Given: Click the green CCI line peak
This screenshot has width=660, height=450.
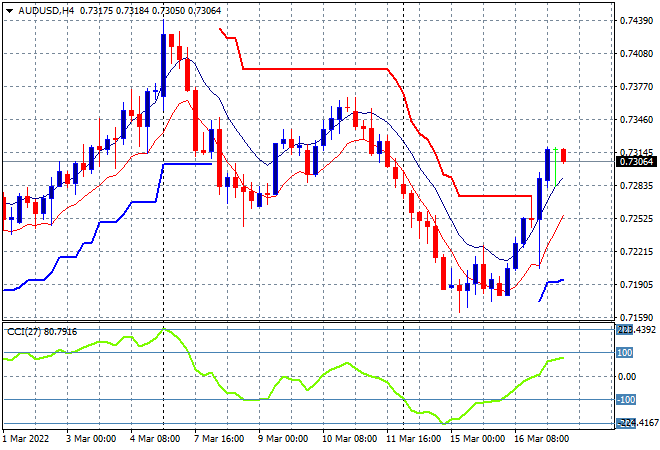Looking at the screenshot, I should click(x=163, y=328).
